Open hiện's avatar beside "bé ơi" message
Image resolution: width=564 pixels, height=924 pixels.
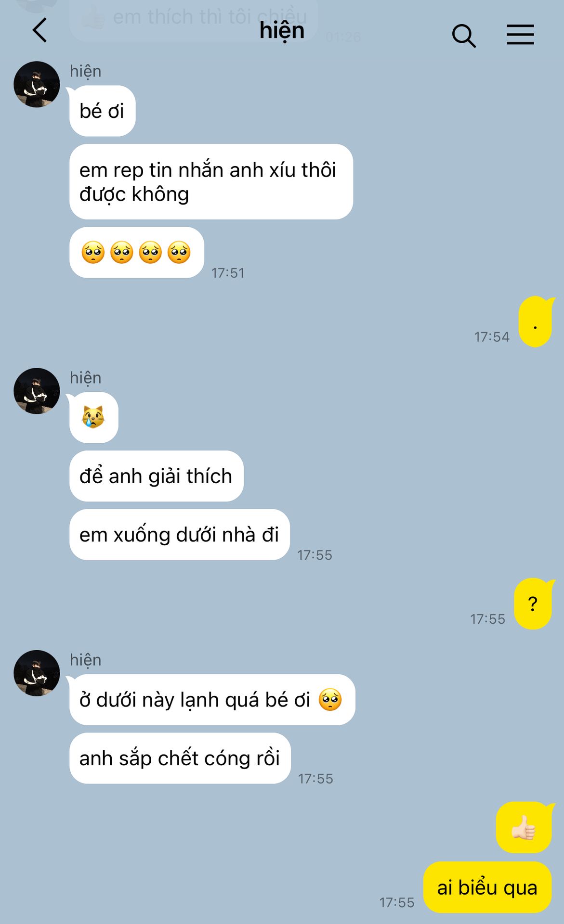coord(37,84)
